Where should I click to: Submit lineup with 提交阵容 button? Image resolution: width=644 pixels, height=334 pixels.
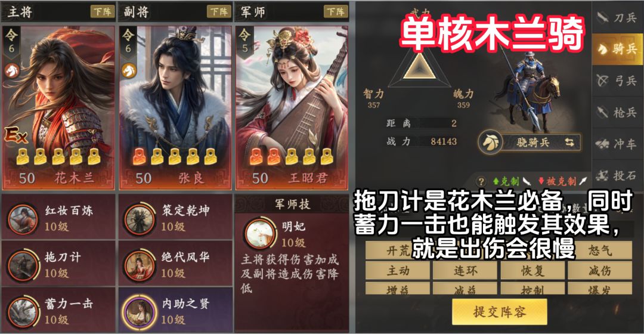[500, 312]
